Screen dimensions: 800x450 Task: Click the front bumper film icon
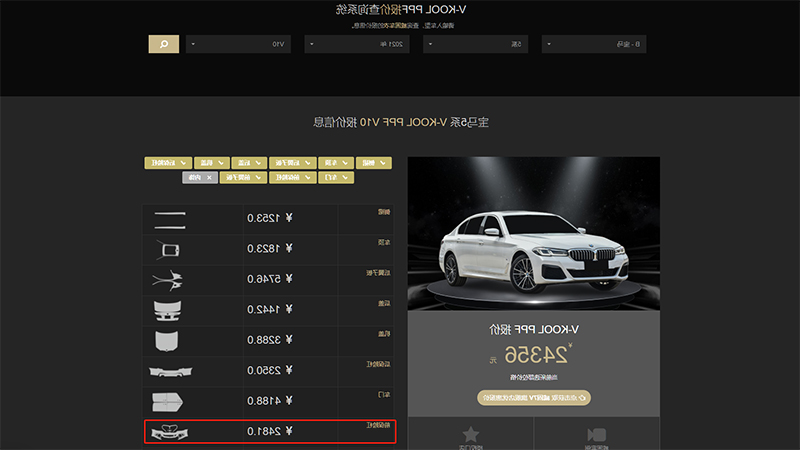tap(170, 432)
